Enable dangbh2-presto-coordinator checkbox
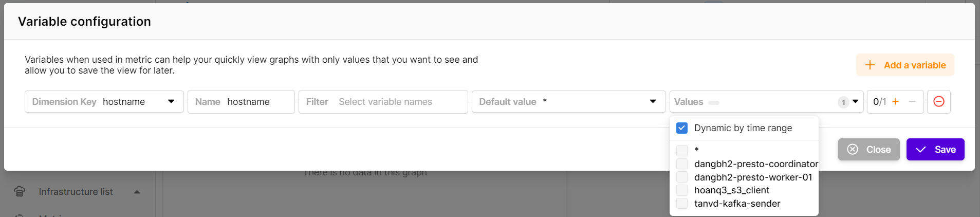Viewport: 980px width, 217px height. point(682,164)
